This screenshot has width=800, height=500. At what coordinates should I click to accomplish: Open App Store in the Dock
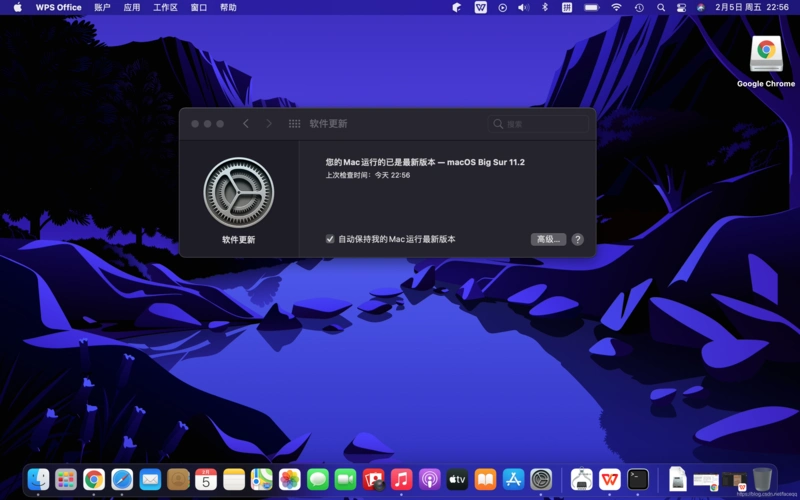click(x=513, y=479)
